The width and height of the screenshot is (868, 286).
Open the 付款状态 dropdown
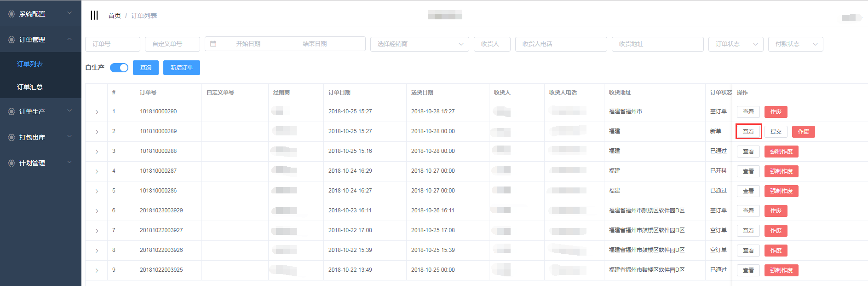coord(795,44)
